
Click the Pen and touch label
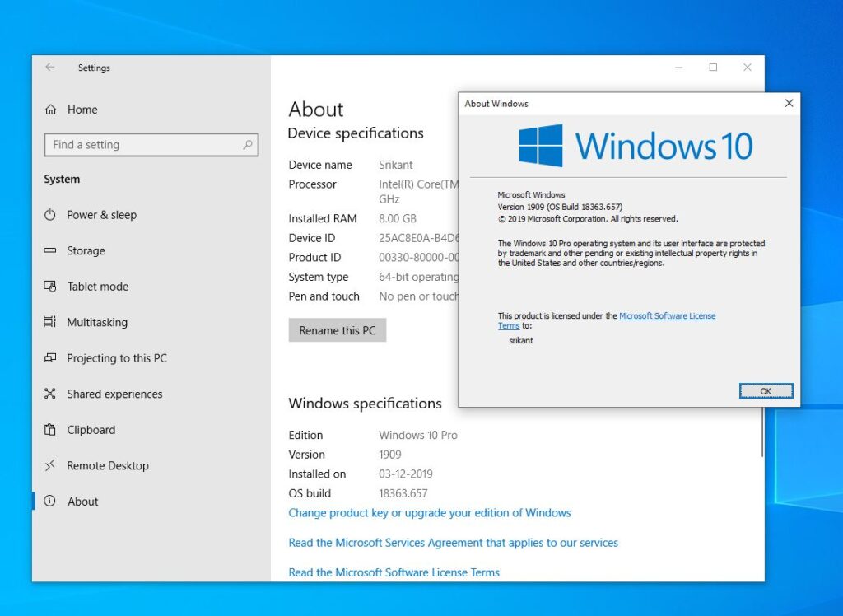324,296
